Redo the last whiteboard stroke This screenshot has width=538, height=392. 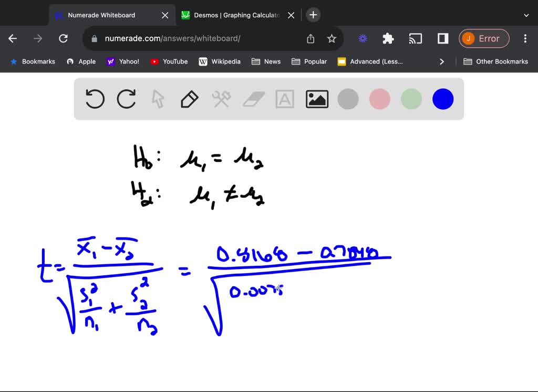click(x=127, y=99)
